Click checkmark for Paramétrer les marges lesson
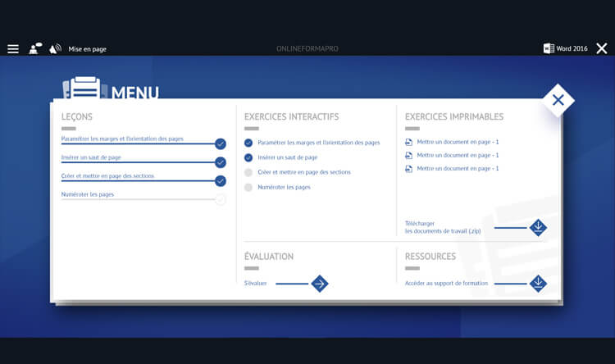Screen dimensions: 615x364 (x=221, y=144)
